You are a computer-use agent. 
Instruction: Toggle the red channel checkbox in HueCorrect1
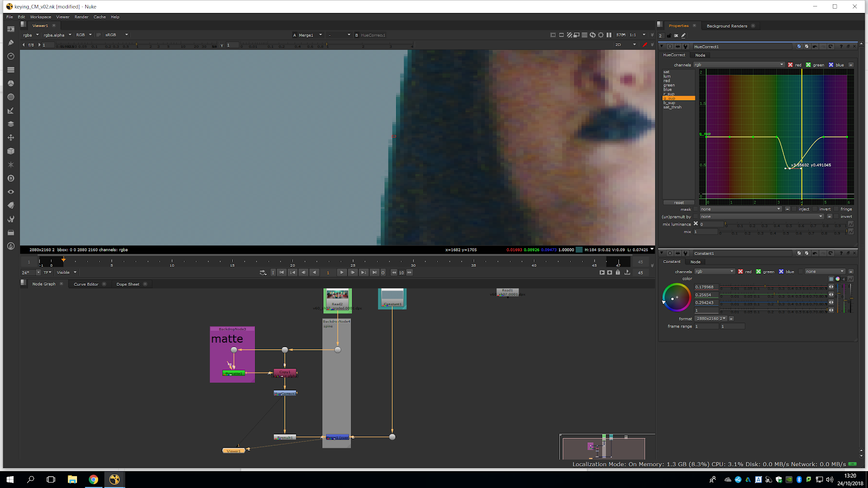pyautogui.click(x=790, y=65)
